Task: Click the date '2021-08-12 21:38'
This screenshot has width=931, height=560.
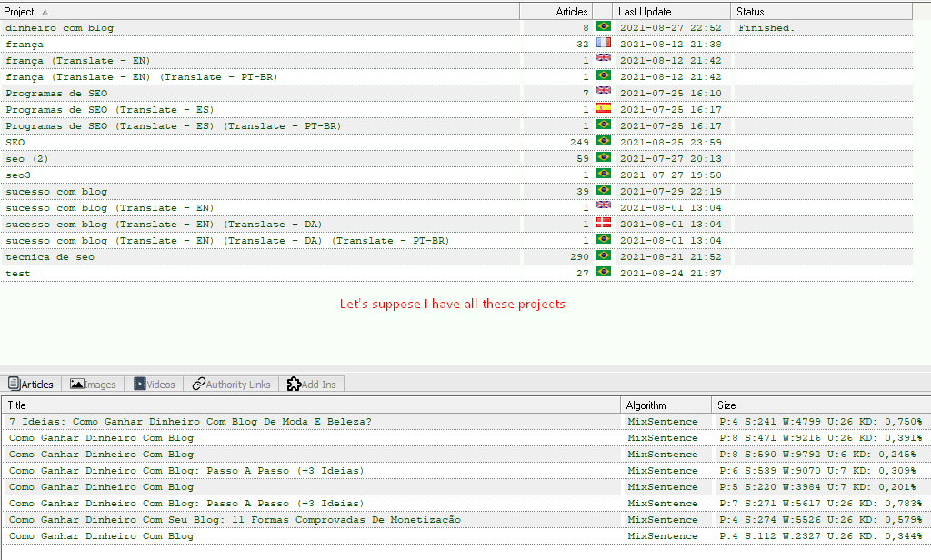Action: point(671,45)
